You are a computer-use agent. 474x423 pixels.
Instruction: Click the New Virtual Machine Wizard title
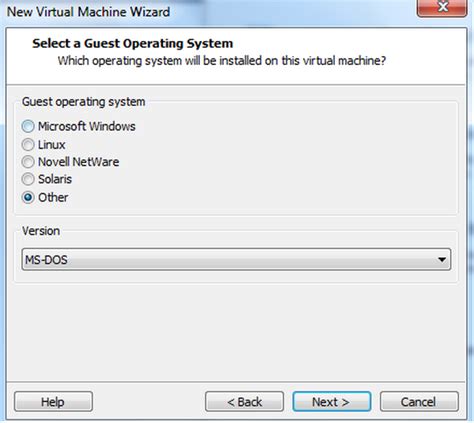(88, 12)
